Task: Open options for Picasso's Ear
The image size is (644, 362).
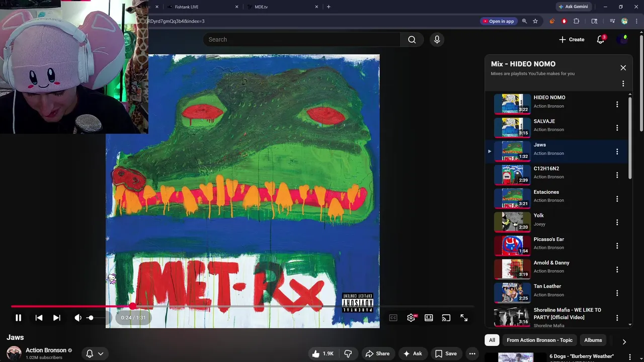Action: [617, 246]
